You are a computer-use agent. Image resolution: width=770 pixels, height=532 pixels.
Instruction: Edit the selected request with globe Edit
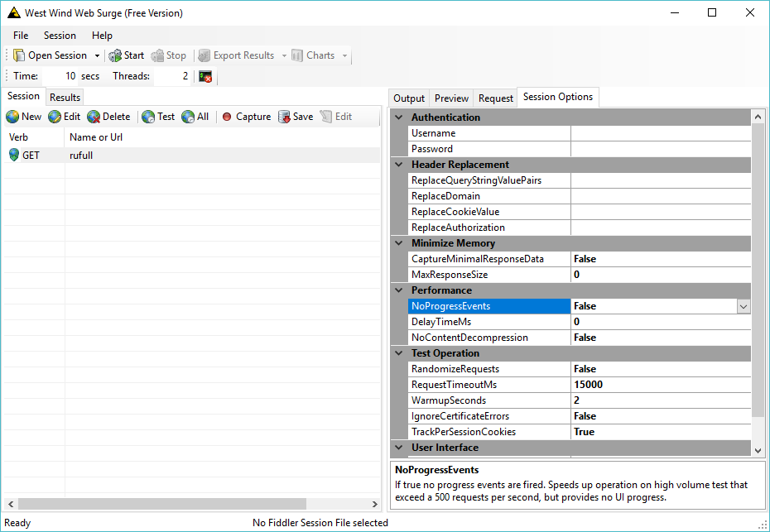click(65, 117)
